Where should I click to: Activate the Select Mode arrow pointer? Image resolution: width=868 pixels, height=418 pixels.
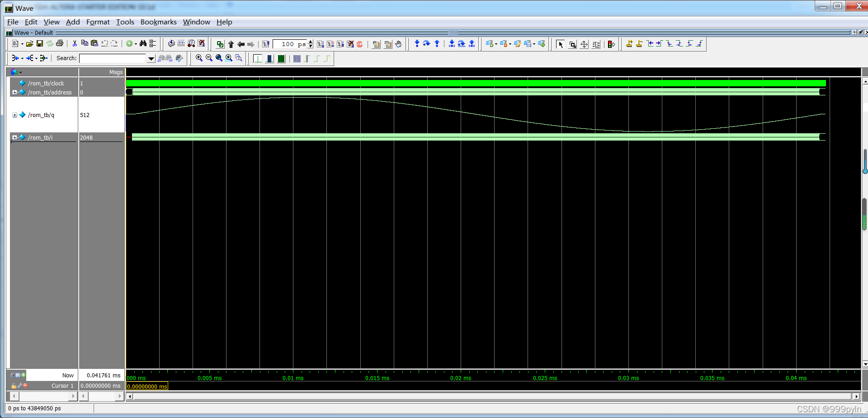point(560,44)
